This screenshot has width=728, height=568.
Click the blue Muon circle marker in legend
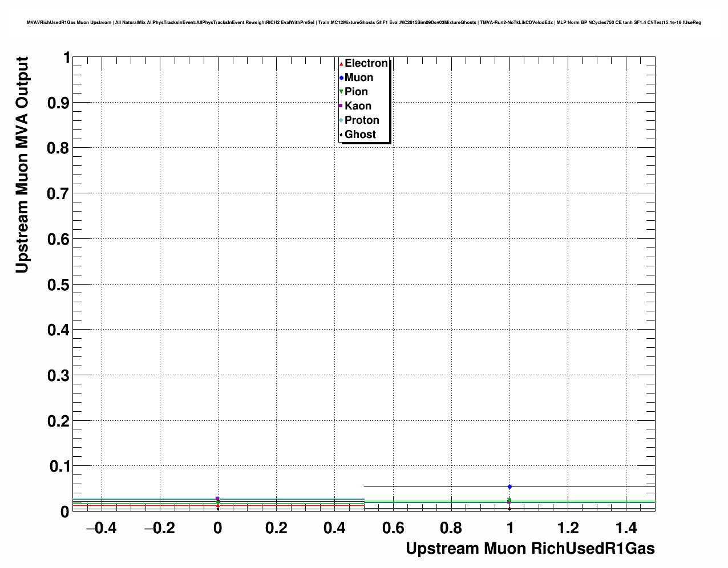pos(341,78)
